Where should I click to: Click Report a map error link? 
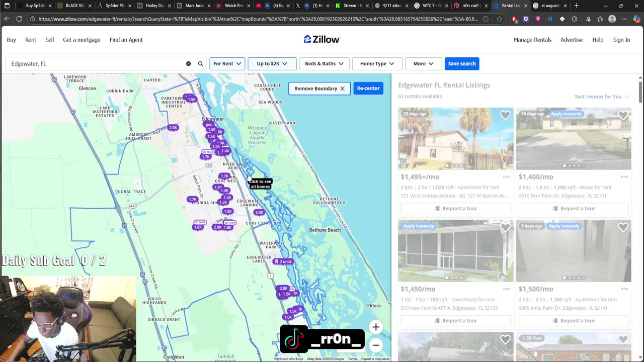pos(375,359)
